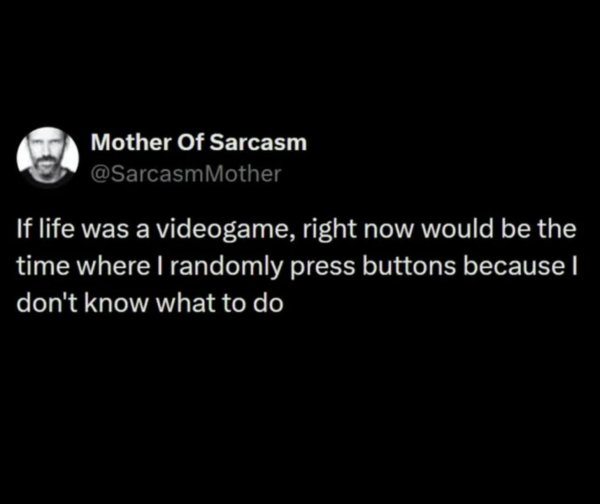Click the word "Mother" in the display name
600x504 pixels.
(123, 143)
